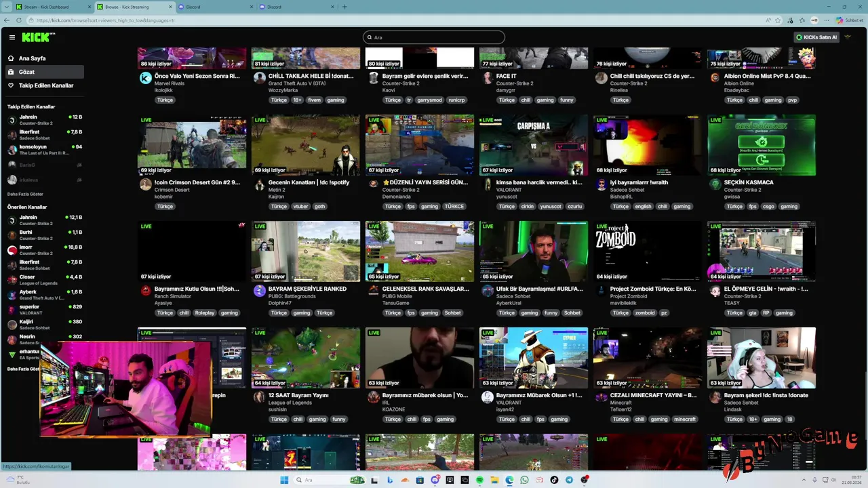
Task: Open recommended channel Kaijiri
Action: click(x=44, y=325)
